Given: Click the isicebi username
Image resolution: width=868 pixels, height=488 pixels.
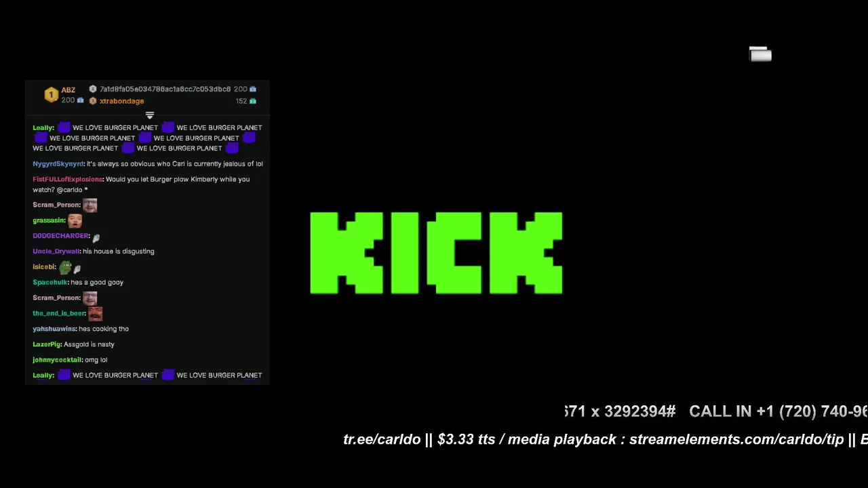Looking at the screenshot, I should click(x=44, y=267).
